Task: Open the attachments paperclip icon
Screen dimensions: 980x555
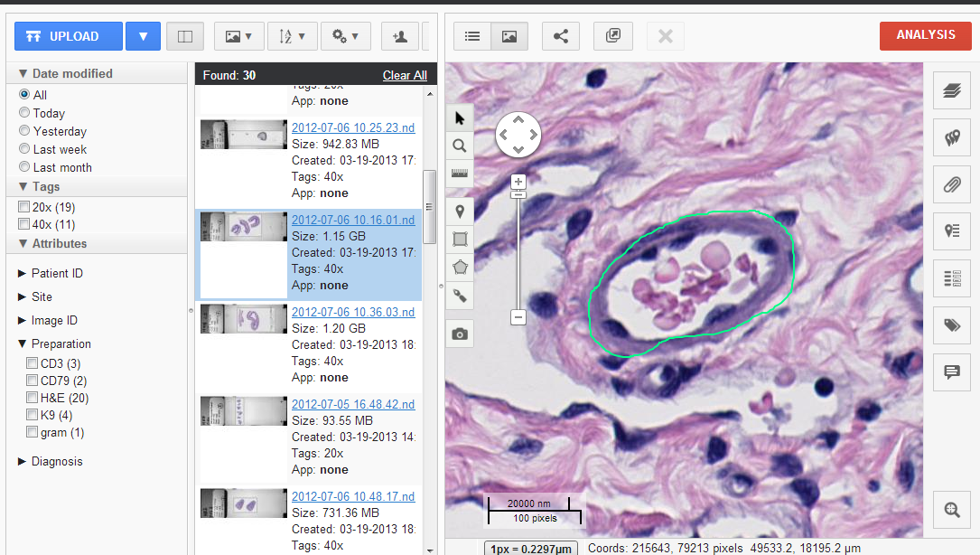Action: pyautogui.click(x=951, y=184)
